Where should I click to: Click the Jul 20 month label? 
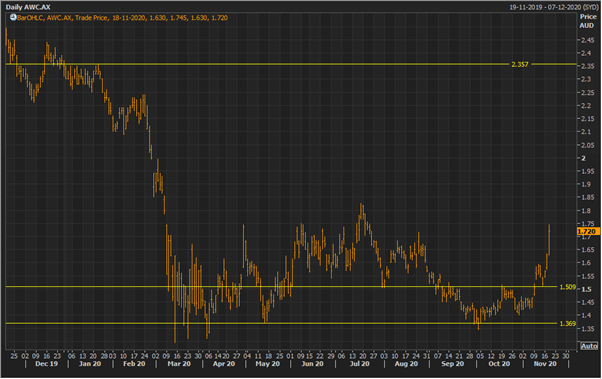[x=359, y=364]
